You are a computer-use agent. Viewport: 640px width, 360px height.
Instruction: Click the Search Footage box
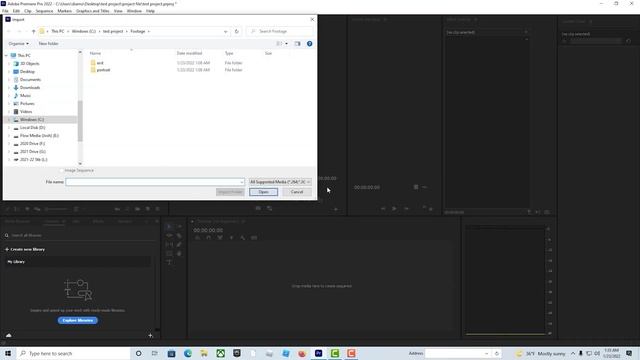coord(280,31)
